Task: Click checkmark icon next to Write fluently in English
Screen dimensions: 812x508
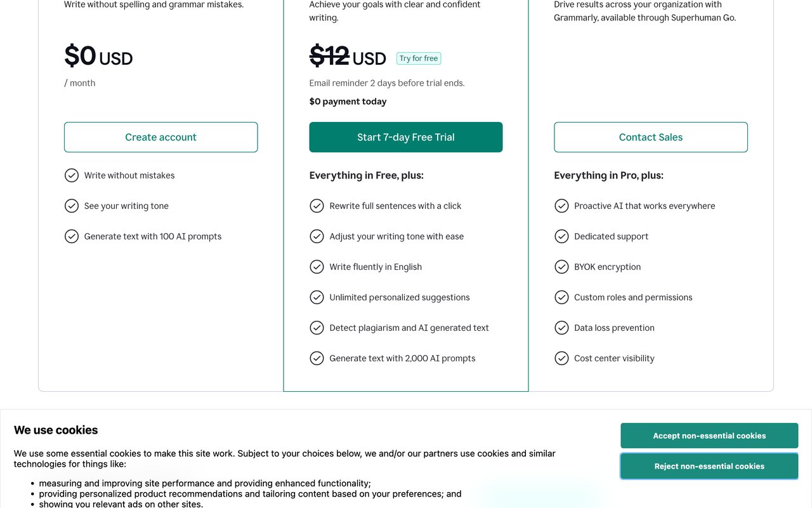Action: pyautogui.click(x=317, y=267)
